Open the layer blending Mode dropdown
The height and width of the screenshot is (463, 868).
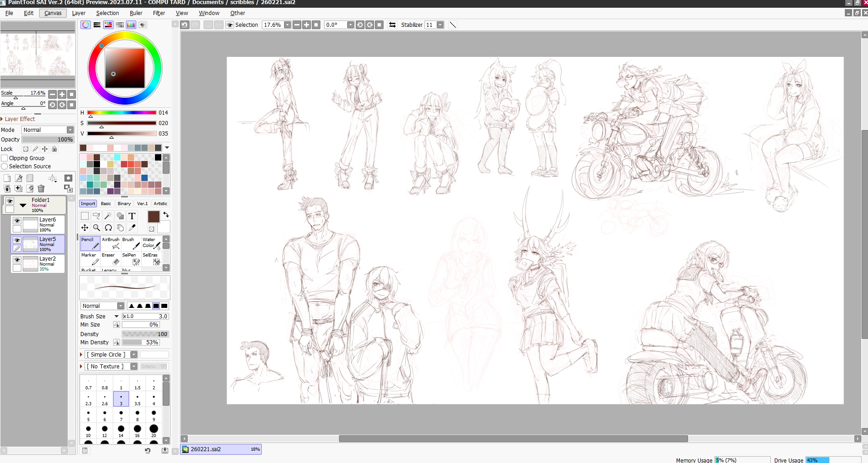[x=47, y=130]
